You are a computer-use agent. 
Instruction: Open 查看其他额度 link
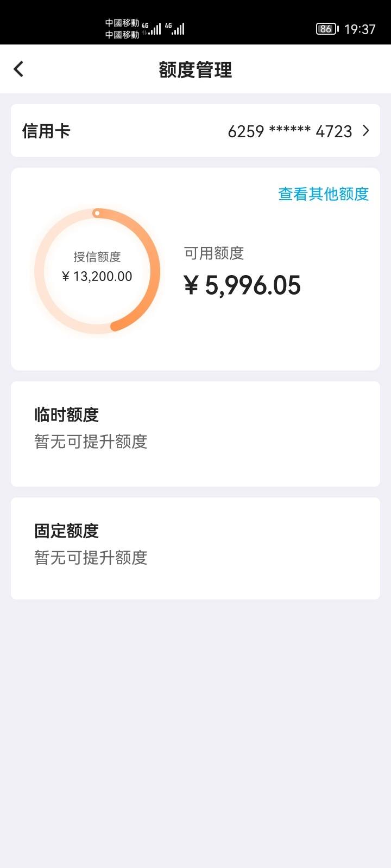pyautogui.click(x=324, y=194)
